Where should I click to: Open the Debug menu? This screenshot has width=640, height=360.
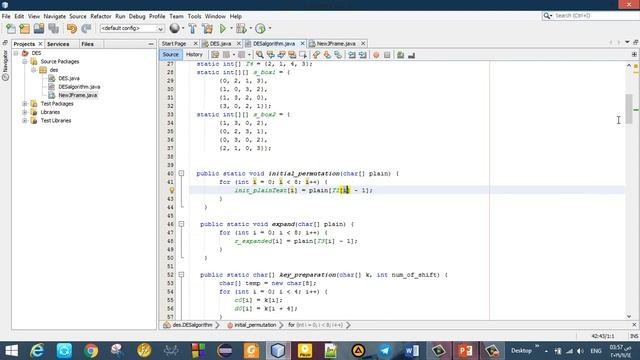coord(137,16)
